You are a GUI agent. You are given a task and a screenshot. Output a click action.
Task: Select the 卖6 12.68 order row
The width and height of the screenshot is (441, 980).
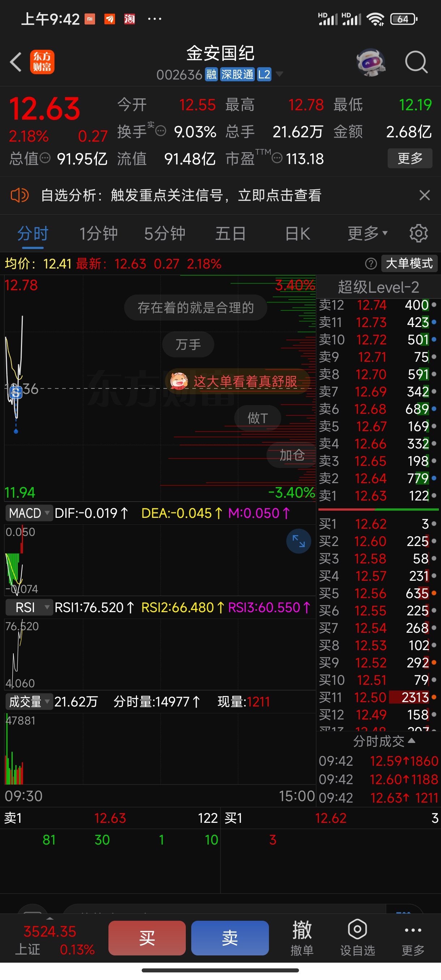click(378, 409)
